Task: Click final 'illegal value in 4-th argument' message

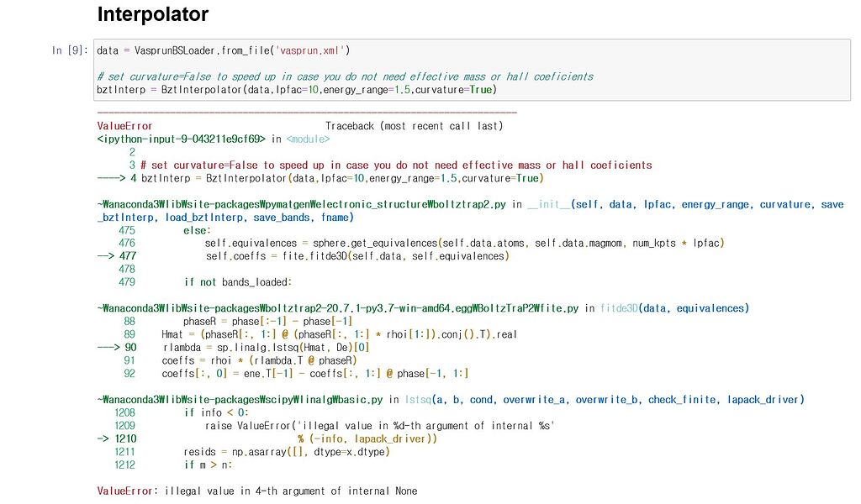Action: coord(291,491)
